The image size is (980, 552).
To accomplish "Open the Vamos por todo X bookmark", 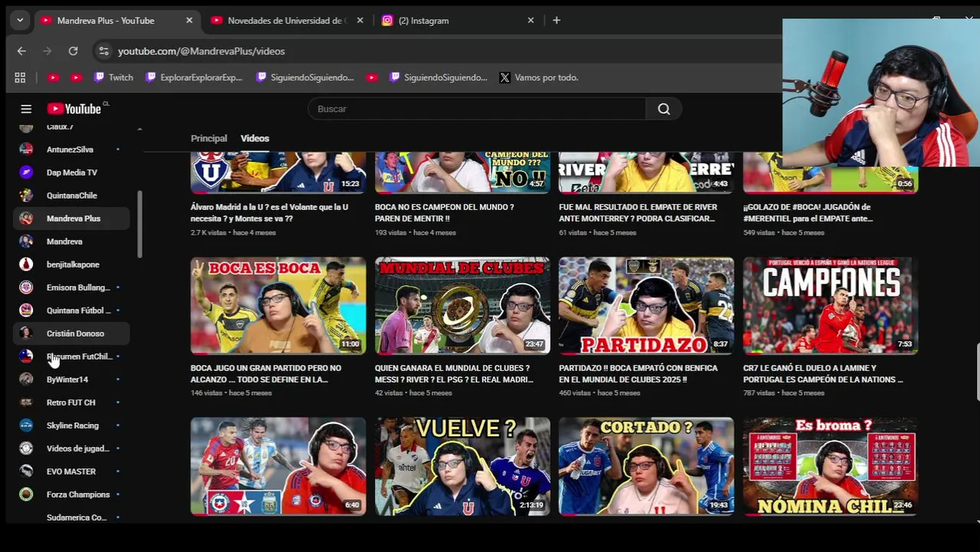I will [538, 77].
